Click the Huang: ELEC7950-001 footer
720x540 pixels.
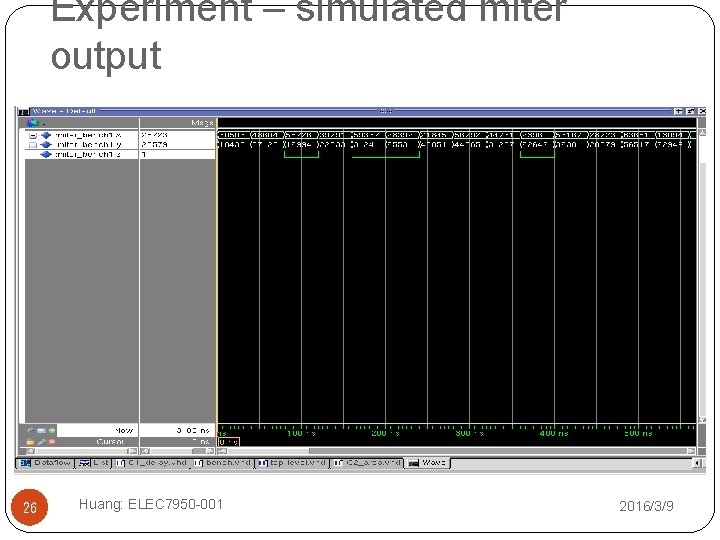click(x=151, y=504)
